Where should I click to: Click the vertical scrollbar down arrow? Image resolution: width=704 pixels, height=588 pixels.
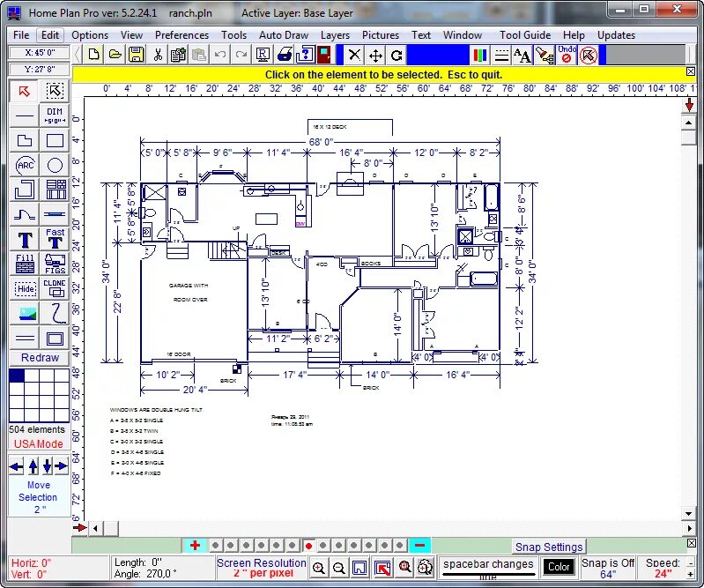pyautogui.click(x=689, y=513)
